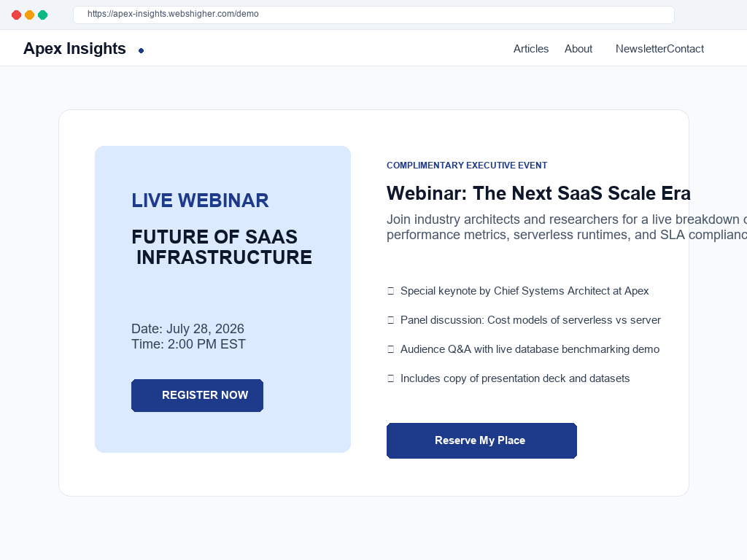The height and width of the screenshot is (560, 747).
Task: Click the 'Time: 2:00 PM EST' text
Action: (189, 344)
